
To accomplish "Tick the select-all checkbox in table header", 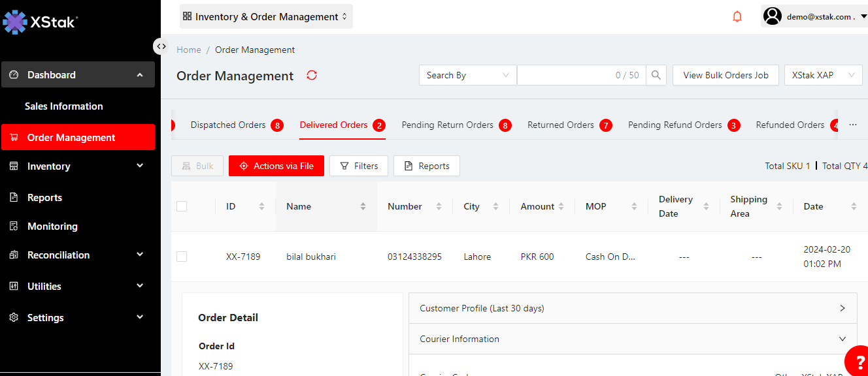I will pos(182,206).
